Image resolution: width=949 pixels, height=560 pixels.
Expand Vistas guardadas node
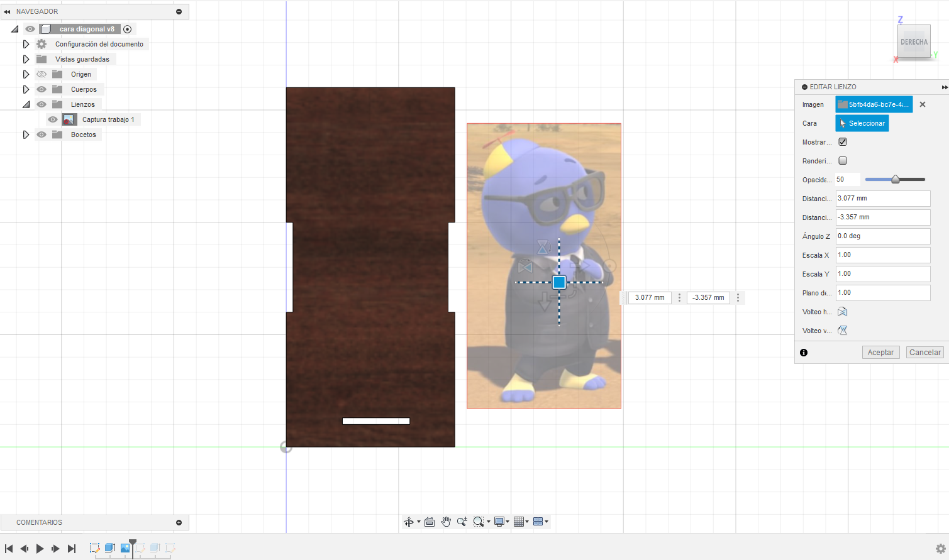tap(26, 59)
